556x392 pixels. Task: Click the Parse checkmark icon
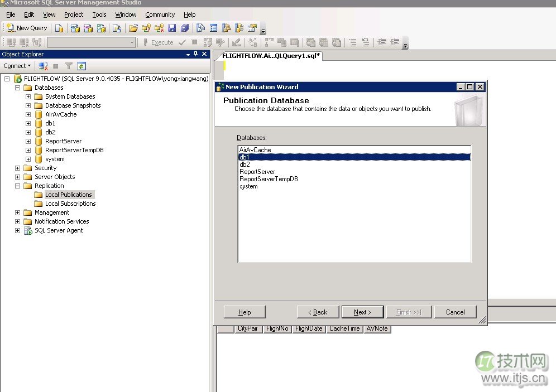(182, 42)
